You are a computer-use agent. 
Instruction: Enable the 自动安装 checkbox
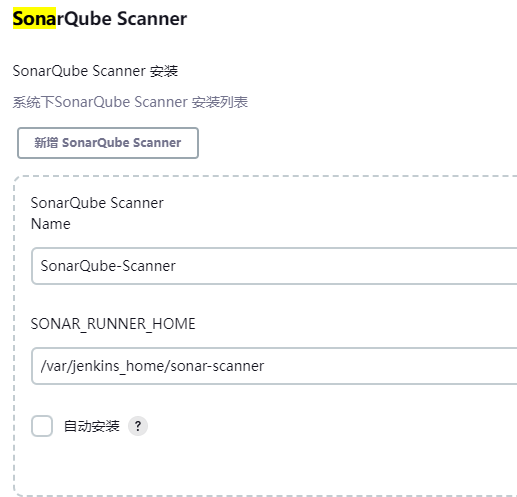[x=42, y=426]
